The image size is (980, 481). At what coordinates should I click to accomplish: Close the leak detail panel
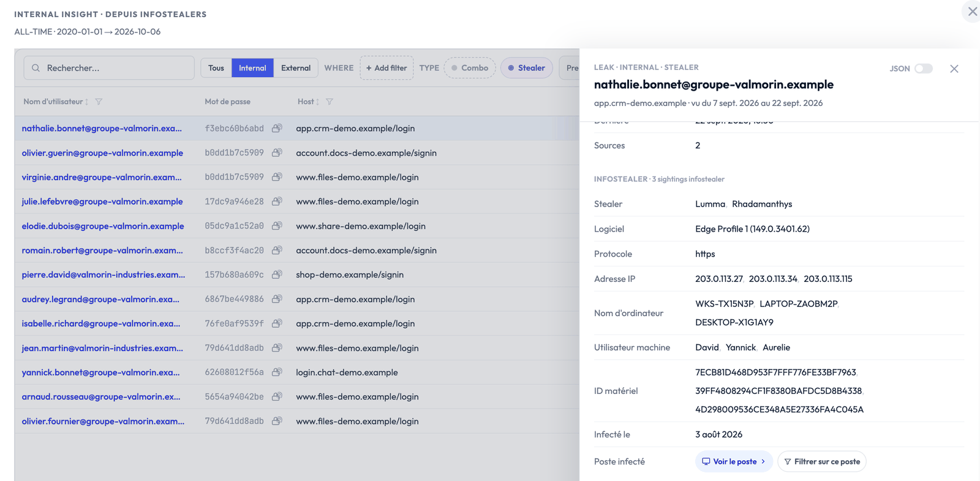[954, 69]
